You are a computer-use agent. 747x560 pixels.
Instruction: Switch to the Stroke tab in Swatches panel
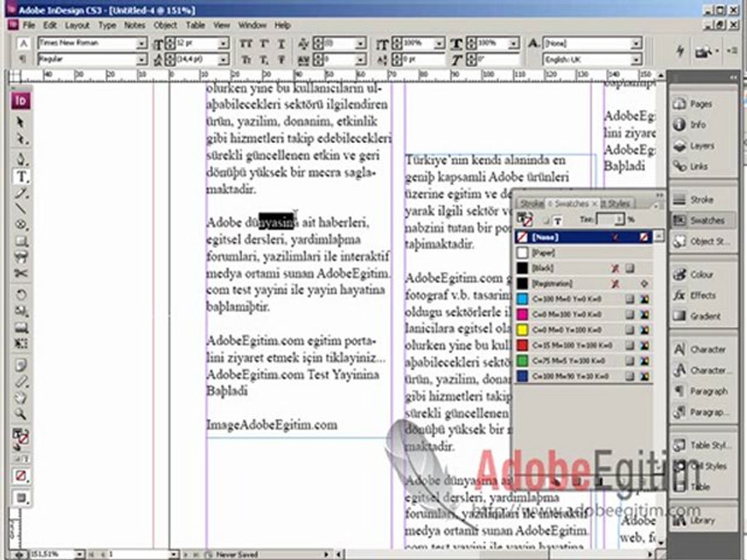(x=531, y=203)
